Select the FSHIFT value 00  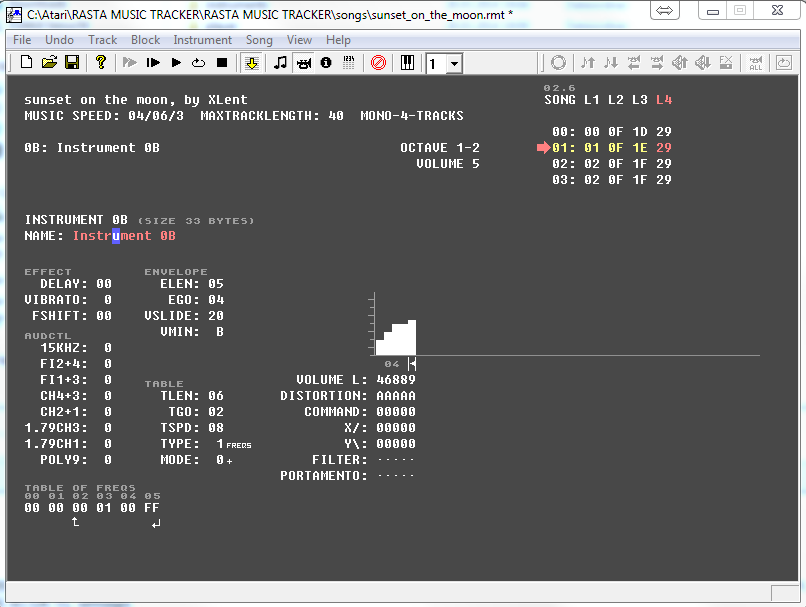point(104,316)
